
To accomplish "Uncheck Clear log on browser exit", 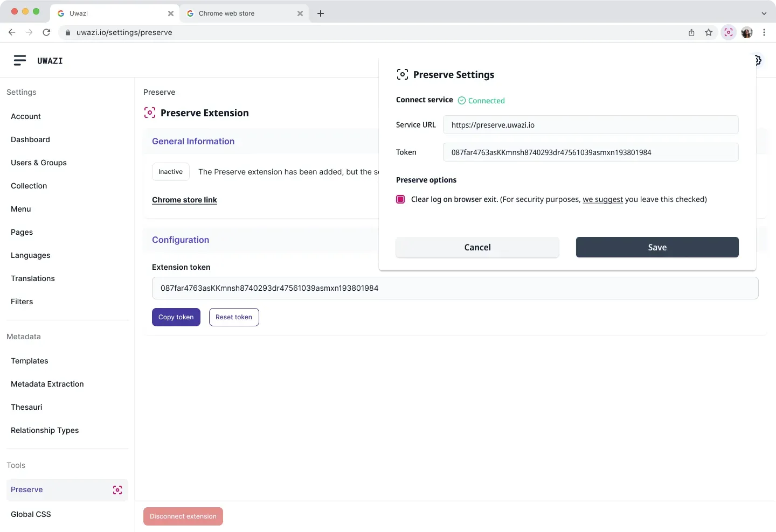I will coord(401,199).
